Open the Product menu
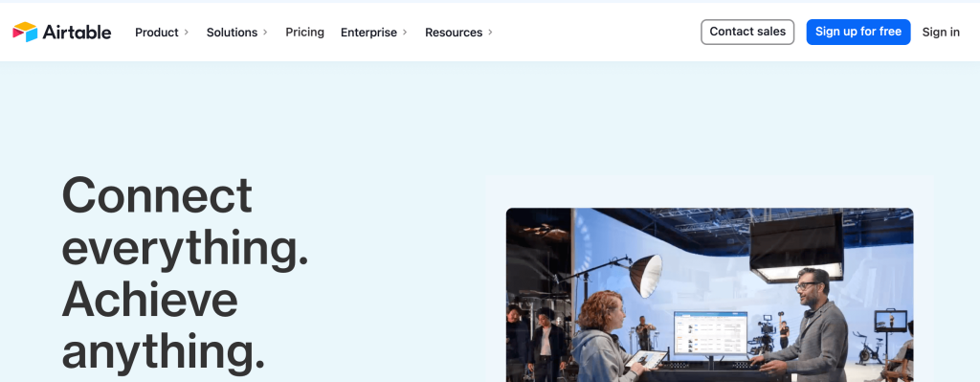 (x=157, y=33)
